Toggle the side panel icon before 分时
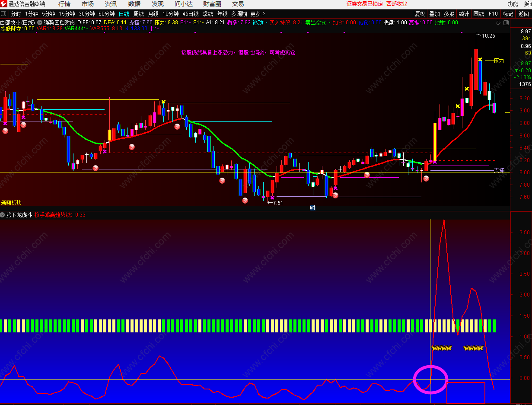The width and height of the screenshot is (532, 405). coord(4,14)
